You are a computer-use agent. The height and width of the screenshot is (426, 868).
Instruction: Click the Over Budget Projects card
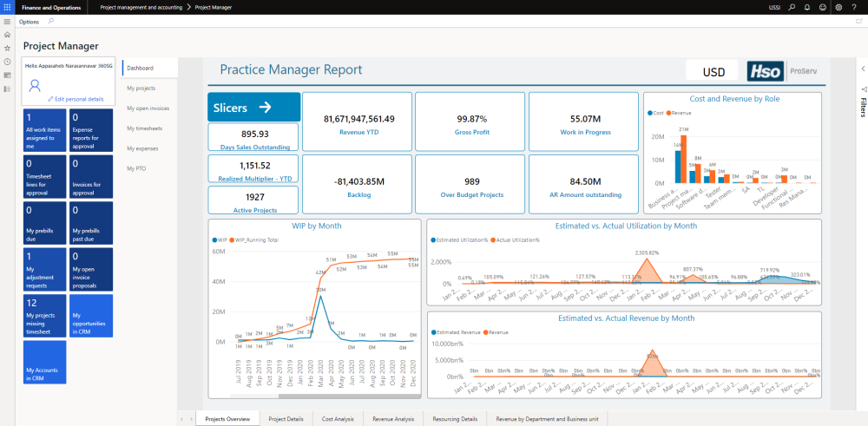coord(470,184)
